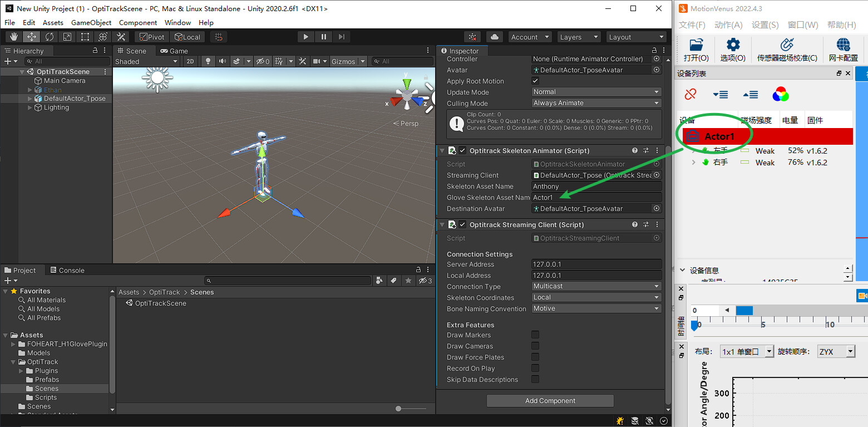Image resolution: width=868 pixels, height=427 pixels.
Task: Open Culling Mode dropdown
Action: [596, 103]
